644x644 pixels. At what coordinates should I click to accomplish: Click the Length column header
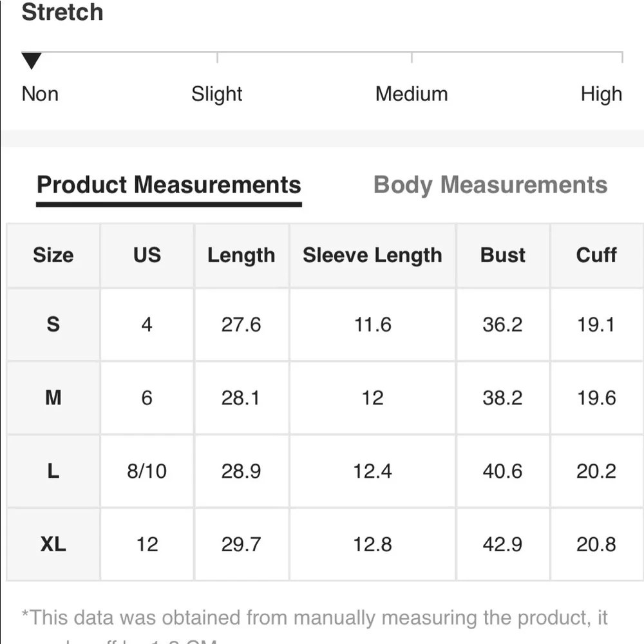(241, 255)
